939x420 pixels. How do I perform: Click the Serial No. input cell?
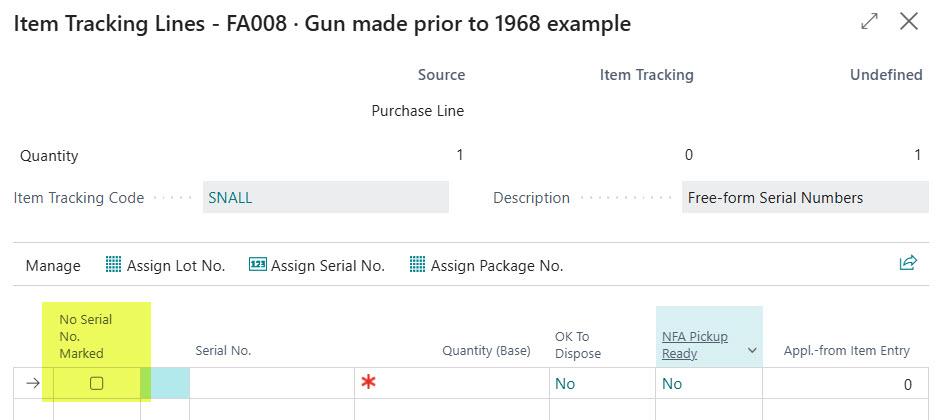coord(271,383)
